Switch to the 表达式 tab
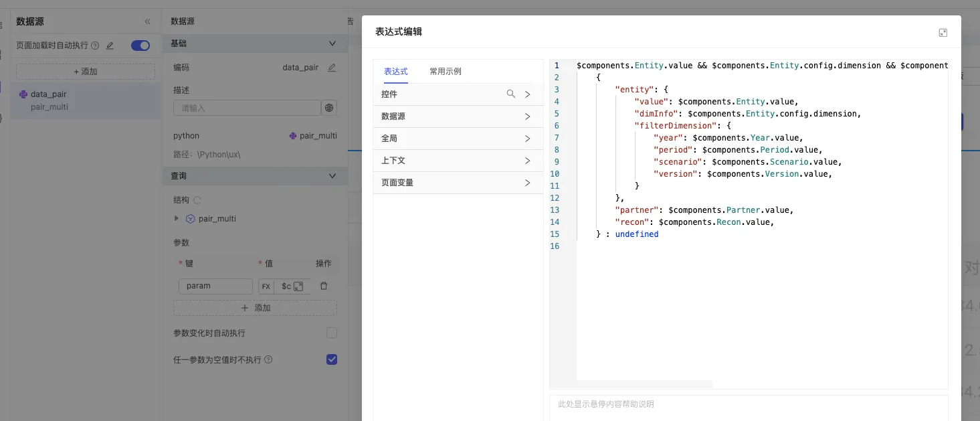Image resolution: width=980 pixels, height=421 pixels. pos(395,72)
